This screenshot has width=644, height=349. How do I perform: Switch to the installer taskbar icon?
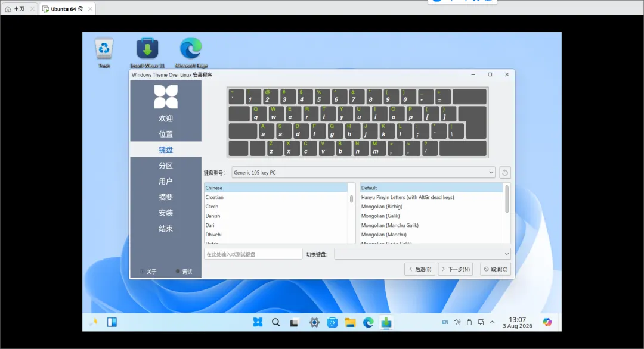[386, 322]
